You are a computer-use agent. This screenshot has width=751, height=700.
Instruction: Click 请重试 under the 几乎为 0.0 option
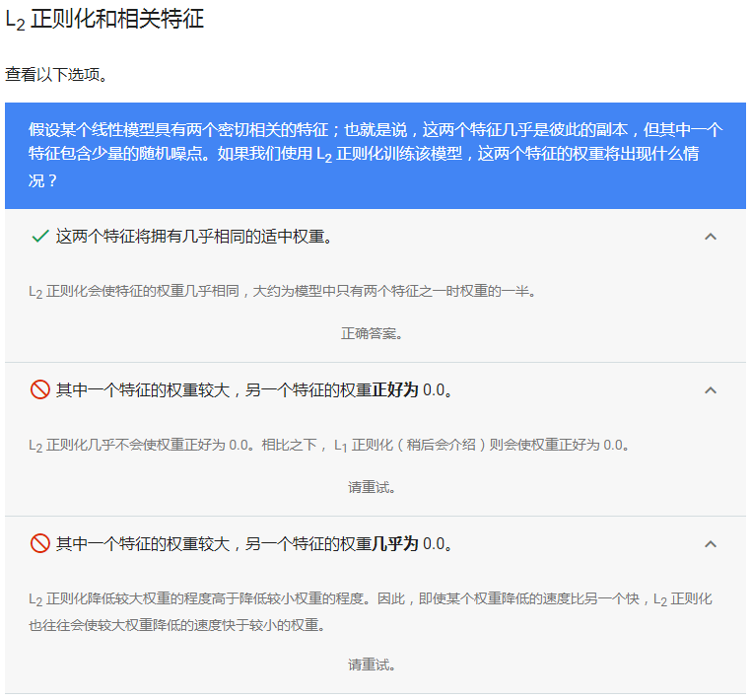pyautogui.click(x=371, y=665)
